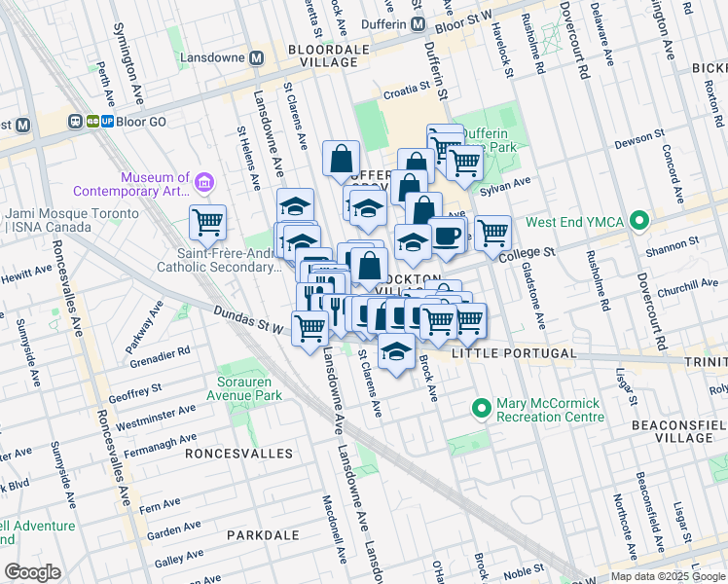728x584 pixels.
Task: Select the Saint-Frère-André Catholic Secondary label
Action: [x=220, y=261]
